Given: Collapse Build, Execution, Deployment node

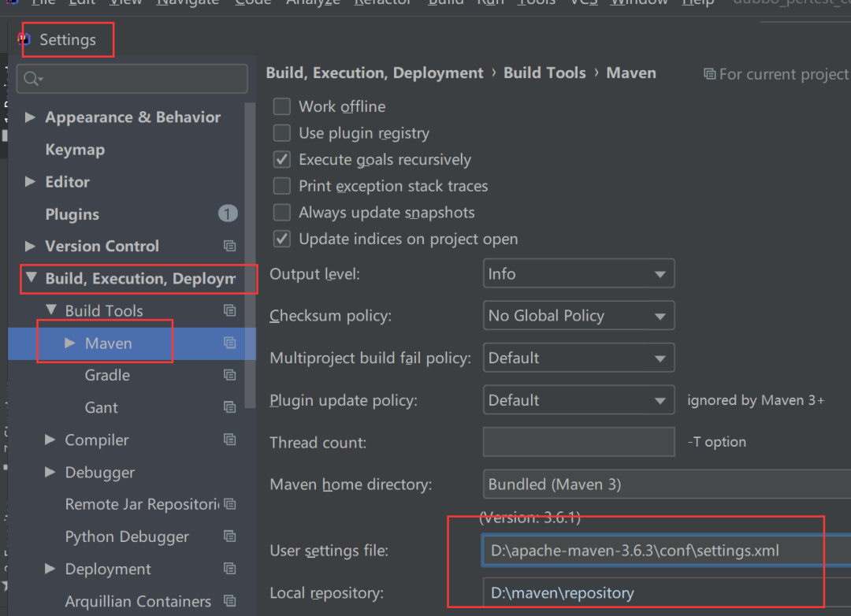Looking at the screenshot, I should pos(32,277).
